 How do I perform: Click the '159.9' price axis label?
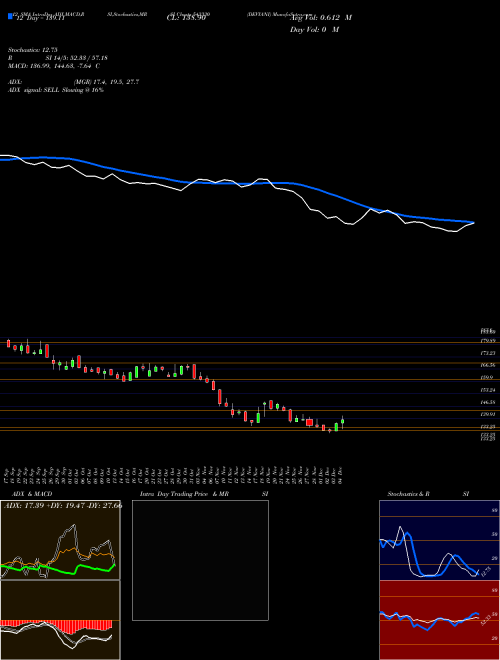[x=487, y=378]
